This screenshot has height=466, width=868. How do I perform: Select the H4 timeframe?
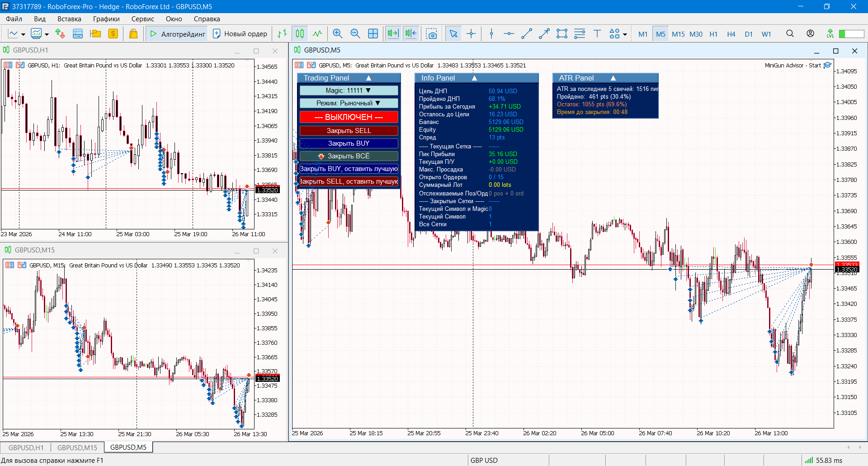(731, 34)
